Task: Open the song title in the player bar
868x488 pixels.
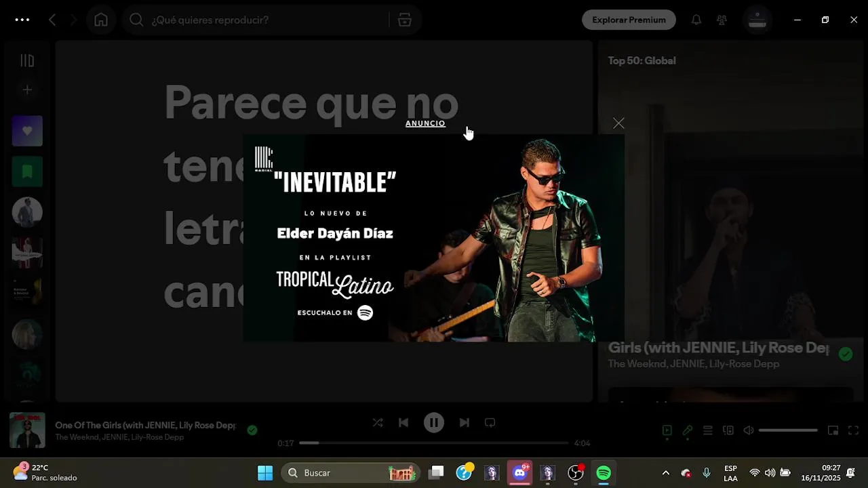Action: coord(146,425)
